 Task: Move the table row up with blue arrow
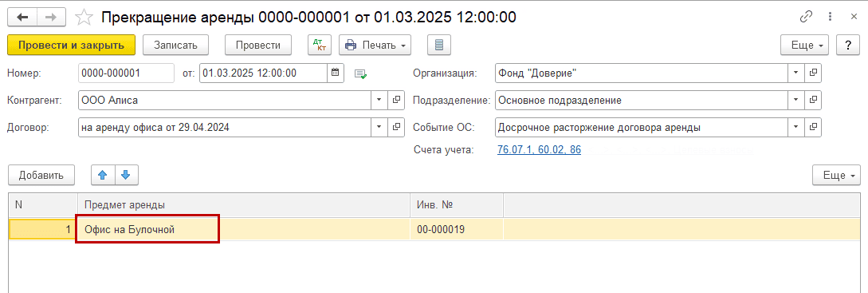[x=103, y=176]
